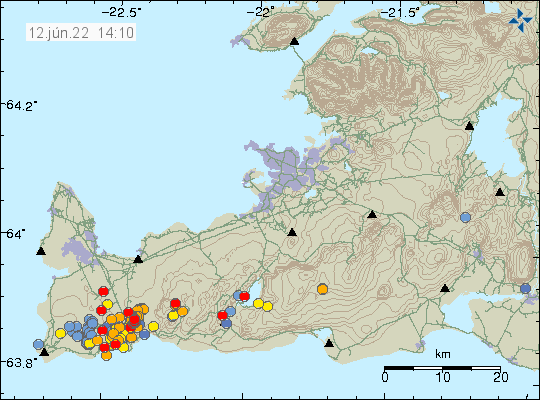Click the black triangle station on the south coast
This screenshot has width=540, height=400.
(x=329, y=343)
